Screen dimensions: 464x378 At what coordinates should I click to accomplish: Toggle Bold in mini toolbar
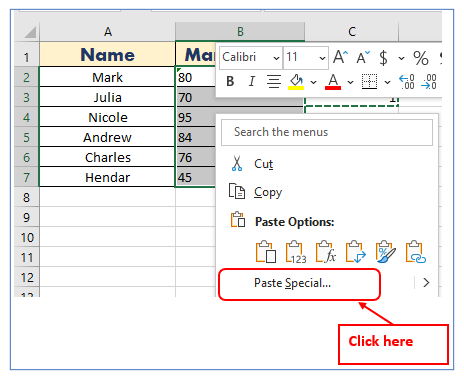[x=230, y=81]
